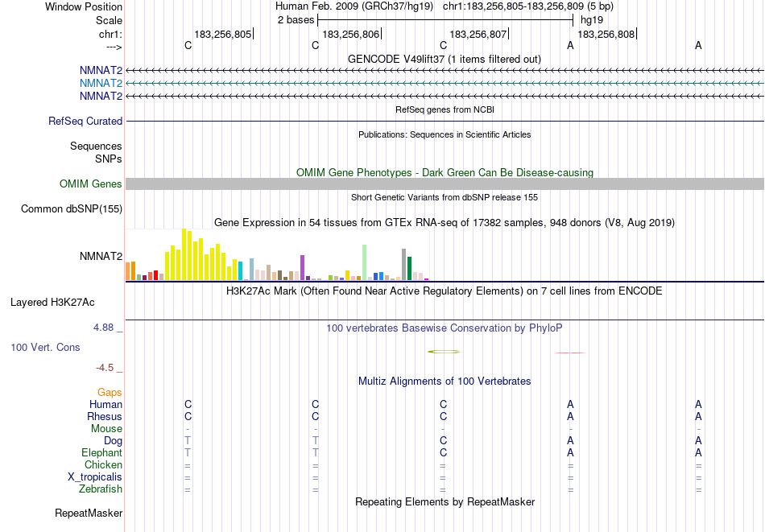
Task: Click the 2 bases scale bar text
Action: 296,20
